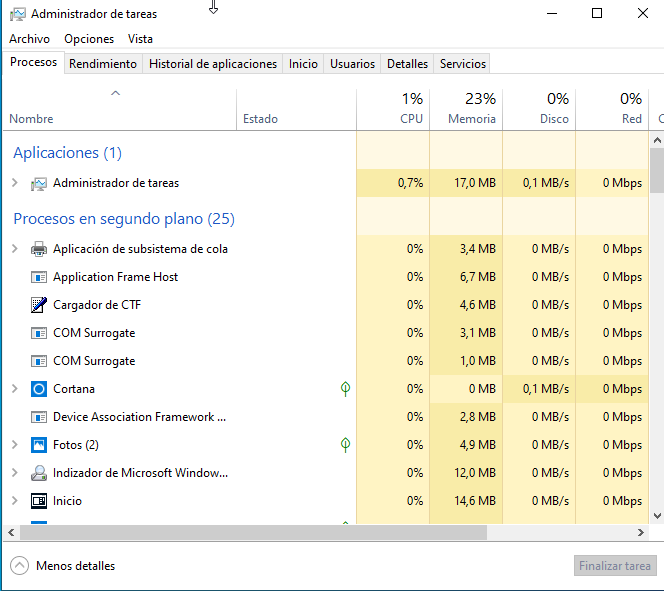Open the Servicios tab
The height and width of the screenshot is (591, 664).
coord(463,64)
